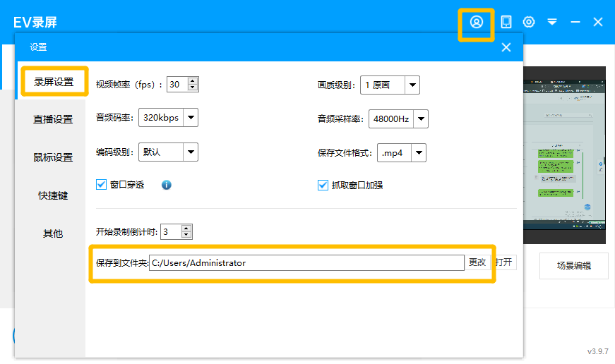Decrease 视频帧率 fps with down arrow

[192, 87]
